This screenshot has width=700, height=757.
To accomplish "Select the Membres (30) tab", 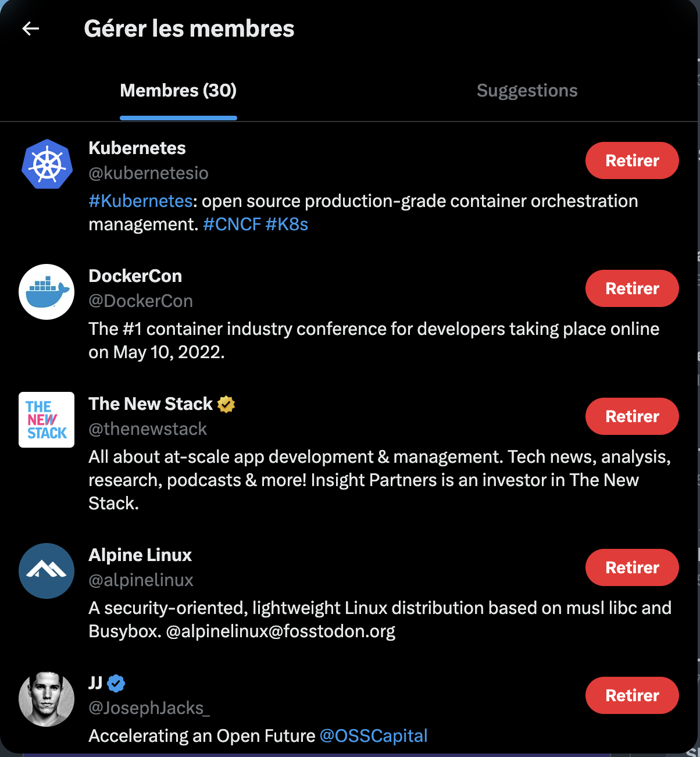I will pyautogui.click(x=178, y=91).
